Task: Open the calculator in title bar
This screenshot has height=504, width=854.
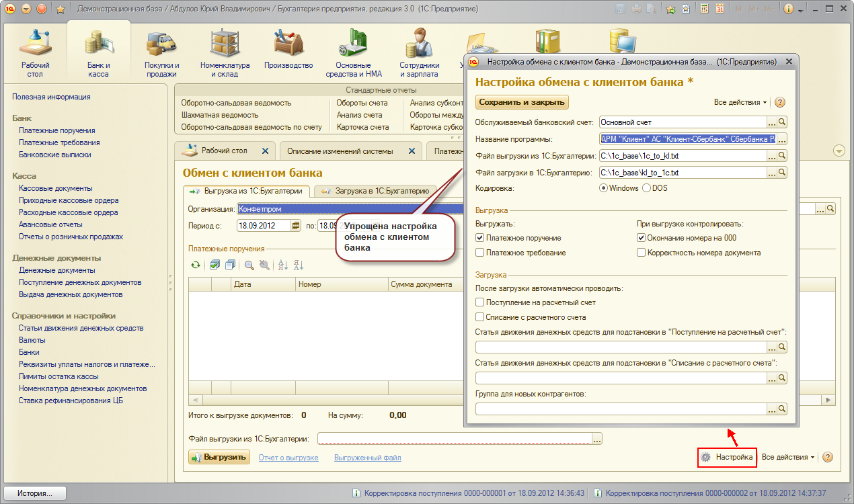Action: click(705, 9)
